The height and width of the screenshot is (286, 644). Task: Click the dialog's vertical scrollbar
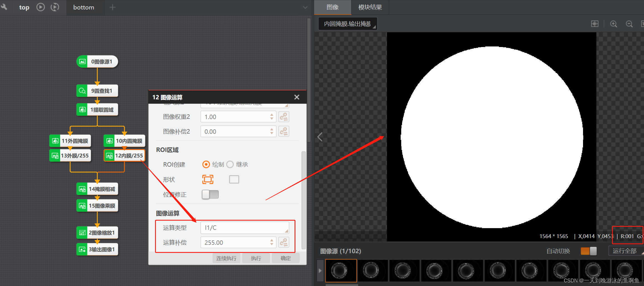click(303, 200)
